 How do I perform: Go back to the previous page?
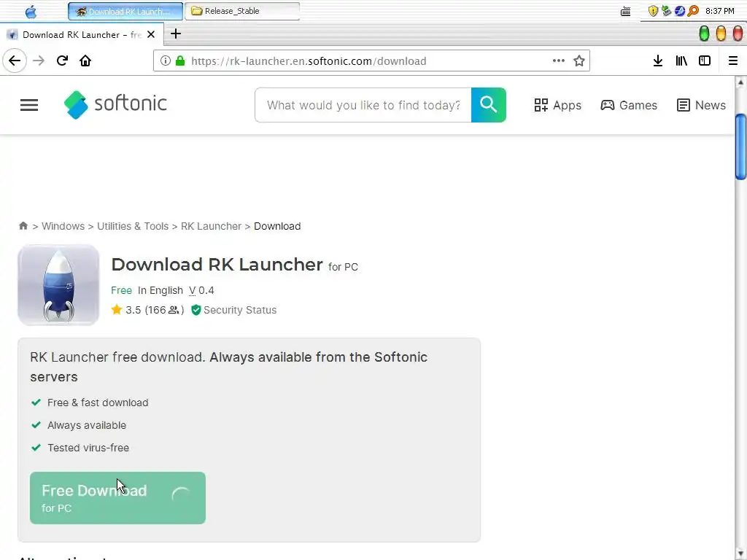pyautogui.click(x=15, y=61)
